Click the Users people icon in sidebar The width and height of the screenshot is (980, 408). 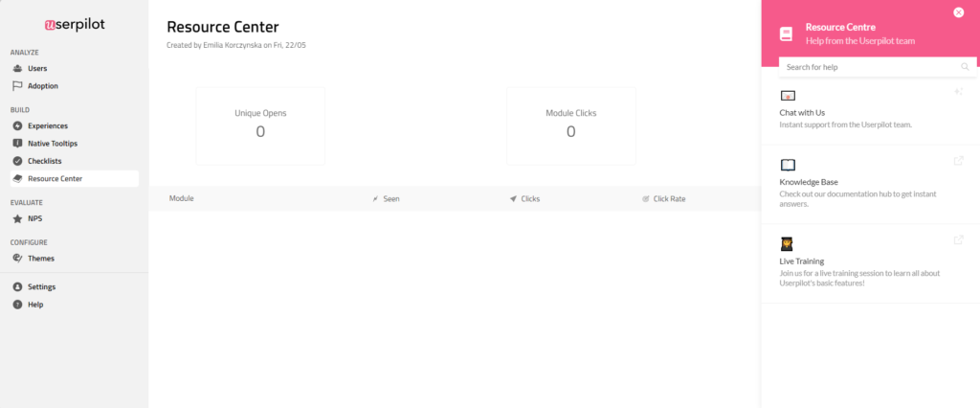coord(17,68)
